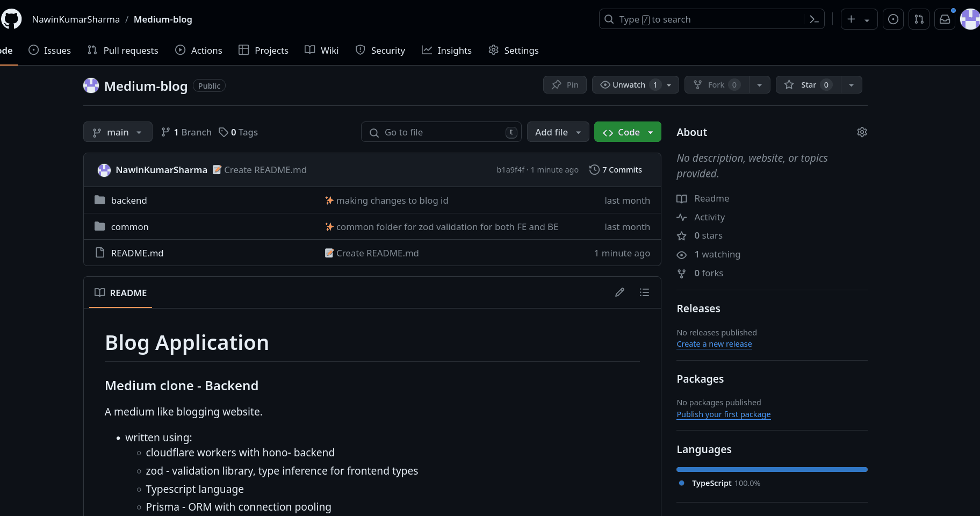
Task: Open the Unwatch notifications dropdown
Action: 636,85
